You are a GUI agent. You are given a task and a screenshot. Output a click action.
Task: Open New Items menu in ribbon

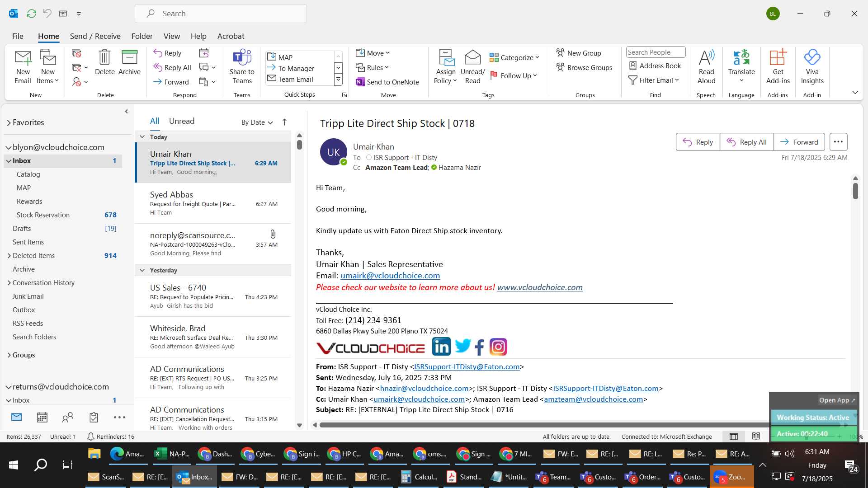[x=47, y=67]
